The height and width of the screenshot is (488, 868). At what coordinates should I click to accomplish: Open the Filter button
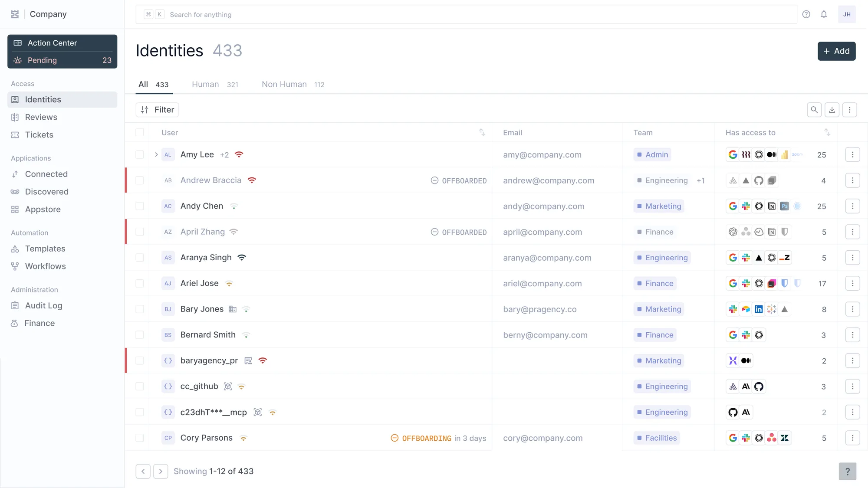coord(157,110)
